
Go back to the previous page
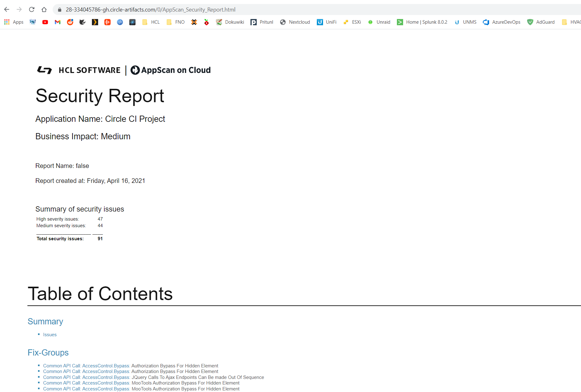point(7,10)
